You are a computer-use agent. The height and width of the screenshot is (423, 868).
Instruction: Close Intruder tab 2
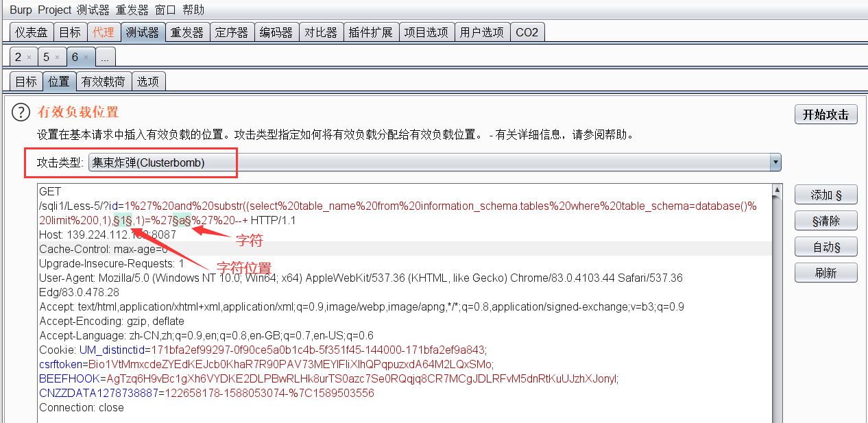click(29, 58)
